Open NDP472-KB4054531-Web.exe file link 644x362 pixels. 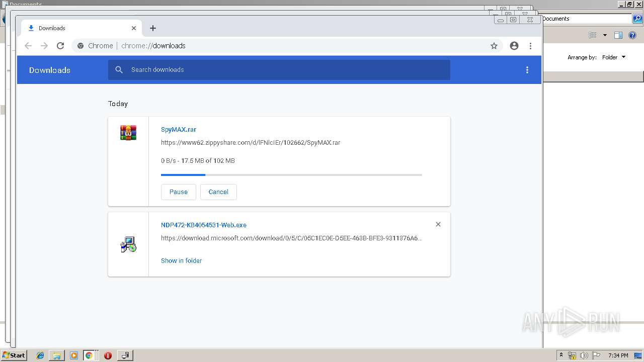coord(204,225)
